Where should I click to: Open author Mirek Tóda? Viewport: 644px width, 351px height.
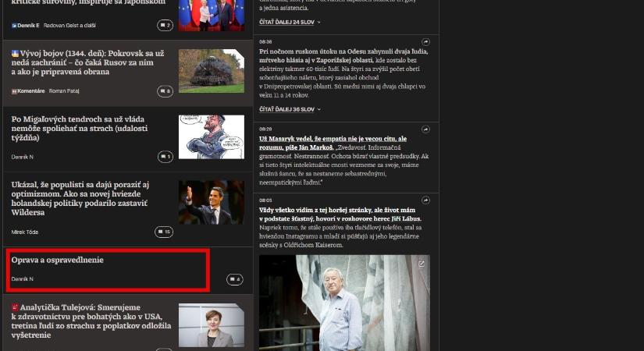tap(25, 232)
